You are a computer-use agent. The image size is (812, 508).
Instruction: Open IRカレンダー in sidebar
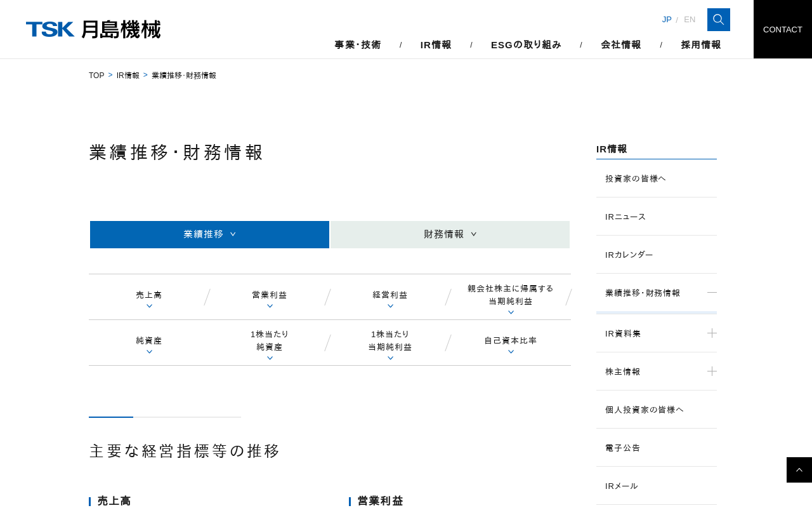point(629,255)
